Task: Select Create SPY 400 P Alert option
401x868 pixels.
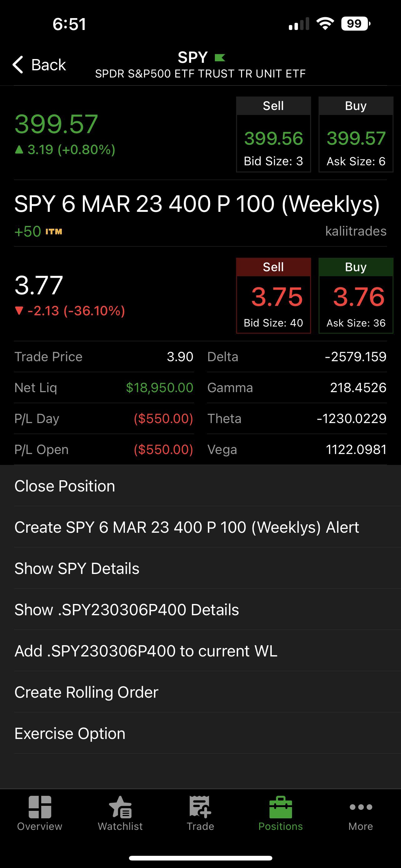Action: [x=186, y=527]
